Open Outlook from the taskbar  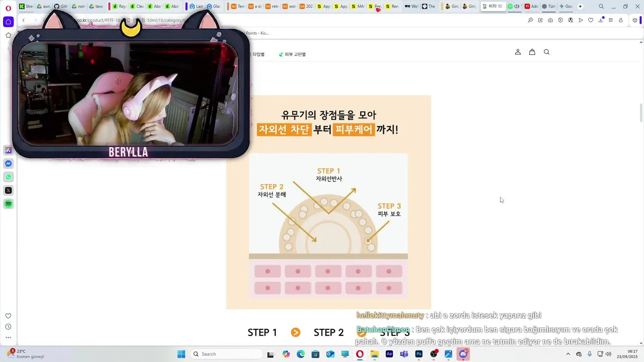[330, 354]
